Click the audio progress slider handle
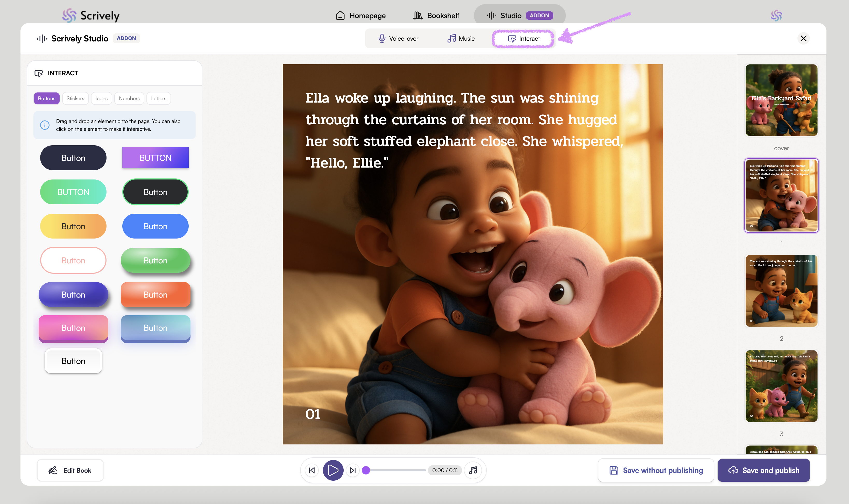Viewport: 849px width, 504px height. (366, 470)
